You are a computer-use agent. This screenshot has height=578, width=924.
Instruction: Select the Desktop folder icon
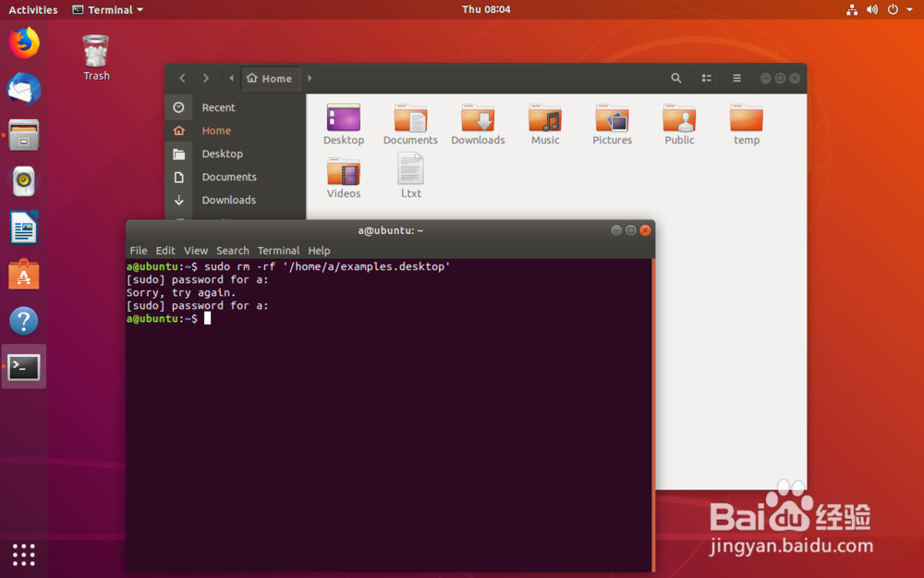point(344,124)
